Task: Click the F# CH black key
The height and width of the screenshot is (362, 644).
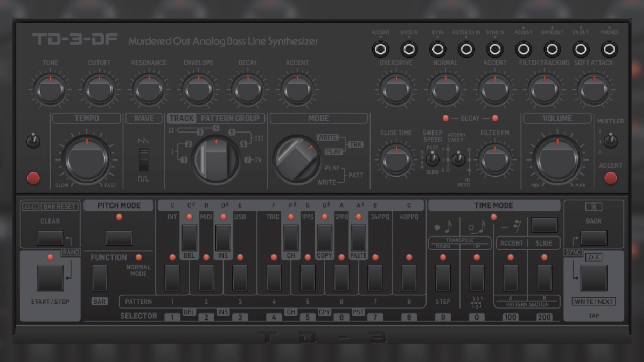Action: click(x=291, y=238)
